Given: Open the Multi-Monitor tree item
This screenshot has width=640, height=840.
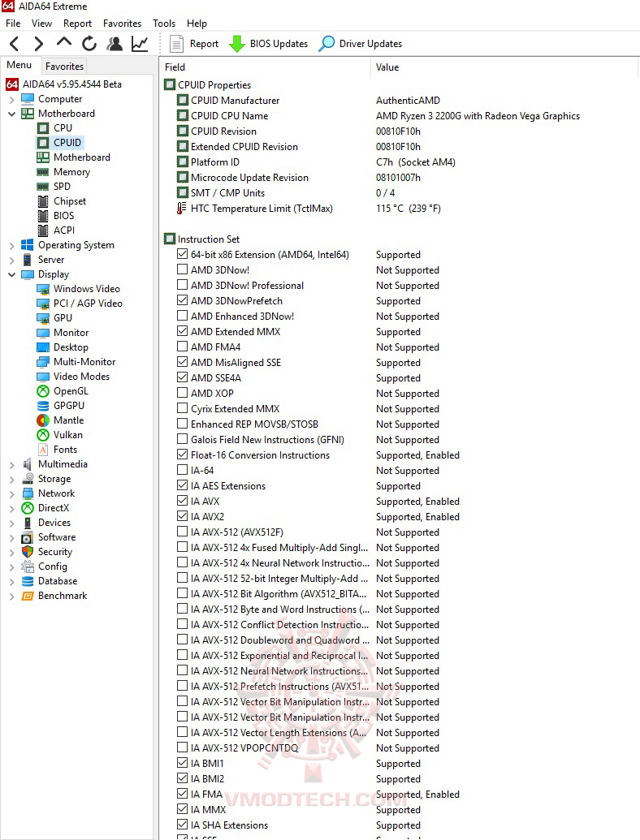Looking at the screenshot, I should click(84, 362).
